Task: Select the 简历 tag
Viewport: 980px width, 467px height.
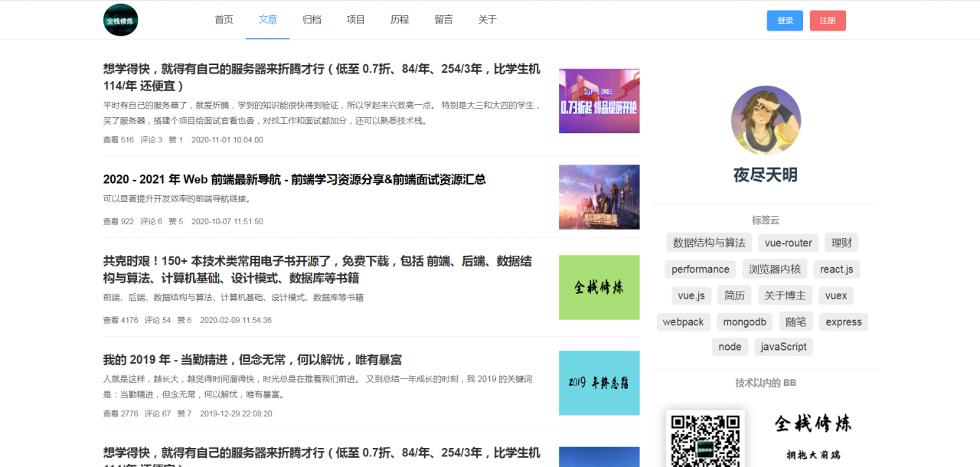Action: 735,296
